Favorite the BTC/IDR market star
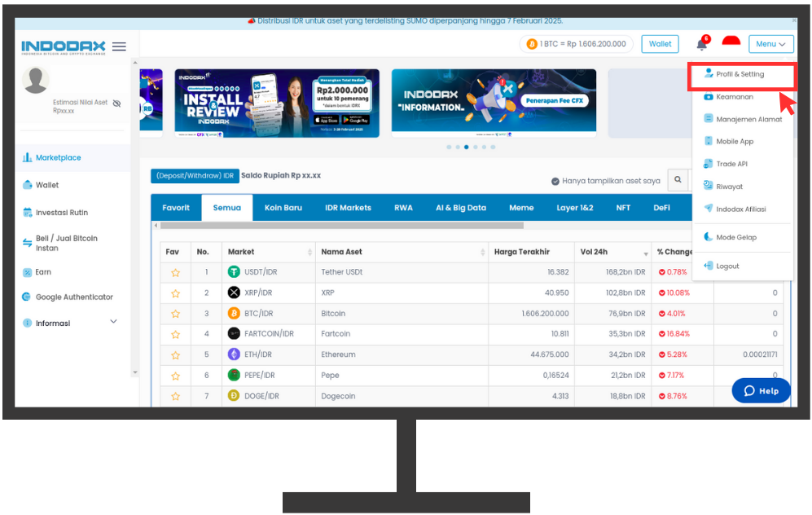Image resolution: width=812 pixels, height=515 pixels. click(176, 314)
